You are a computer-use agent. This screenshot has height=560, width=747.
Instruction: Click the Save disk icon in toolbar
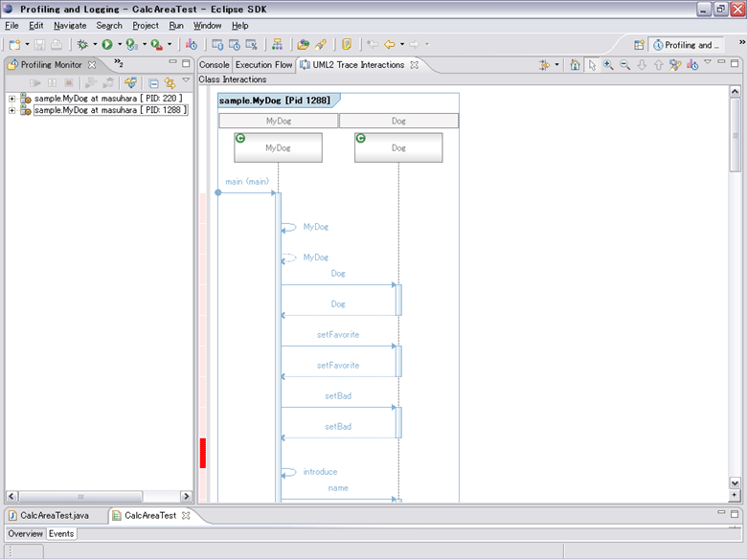(x=40, y=45)
